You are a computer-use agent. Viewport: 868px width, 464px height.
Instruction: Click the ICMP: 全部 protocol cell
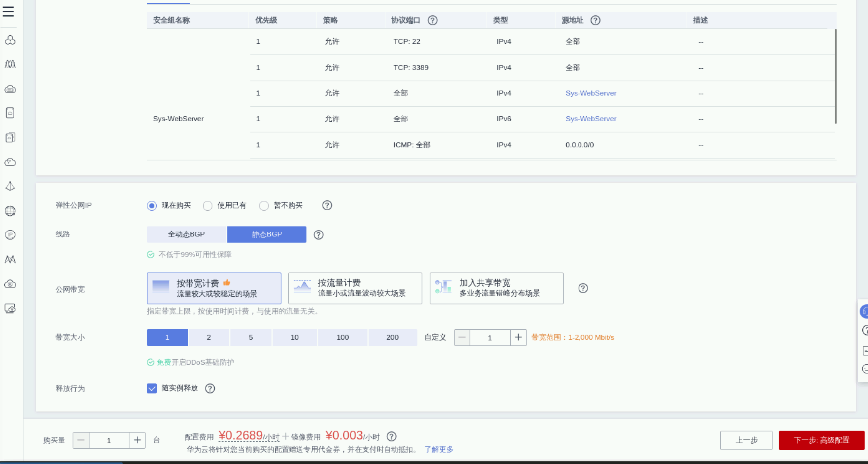click(x=412, y=145)
